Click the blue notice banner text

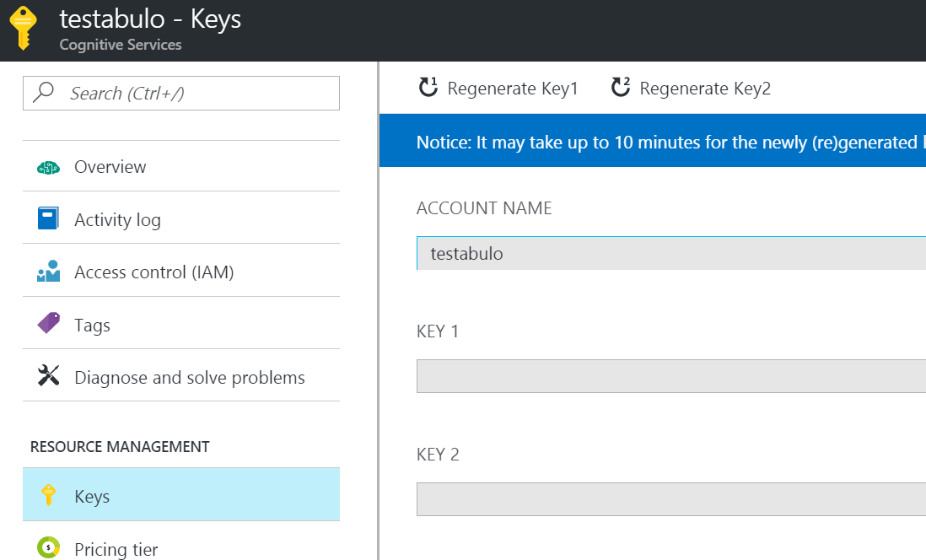pyautogui.click(x=670, y=143)
